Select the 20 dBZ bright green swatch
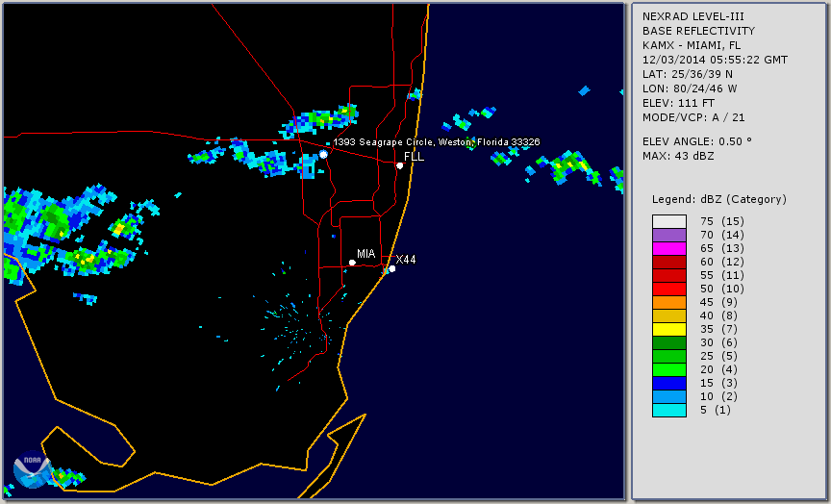Image resolution: width=831 pixels, height=504 pixels. tap(669, 369)
